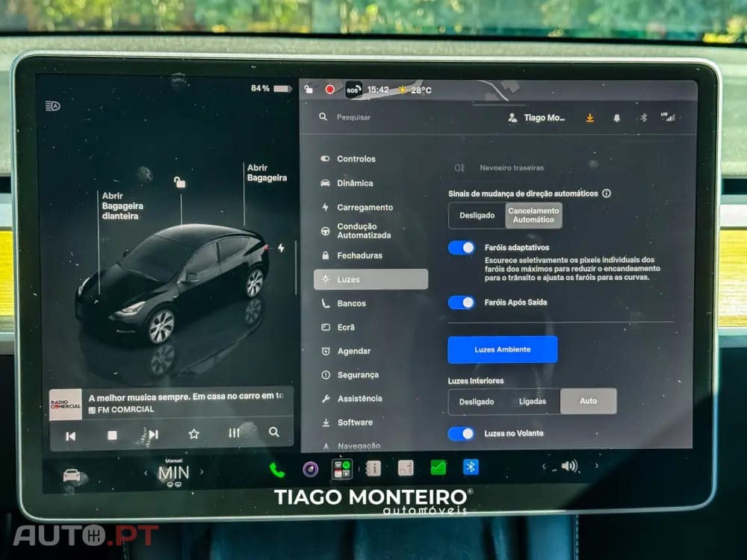The width and height of the screenshot is (747, 560).
Task: Raise volume with right chevron
Action: click(x=596, y=466)
